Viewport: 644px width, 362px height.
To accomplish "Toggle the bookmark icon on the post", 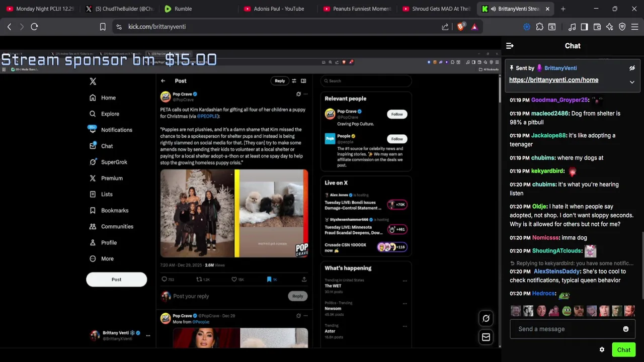I will [269, 279].
